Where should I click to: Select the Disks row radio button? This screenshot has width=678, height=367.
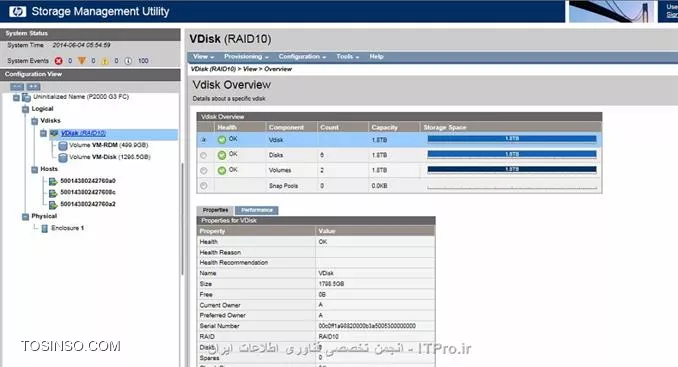tap(204, 155)
